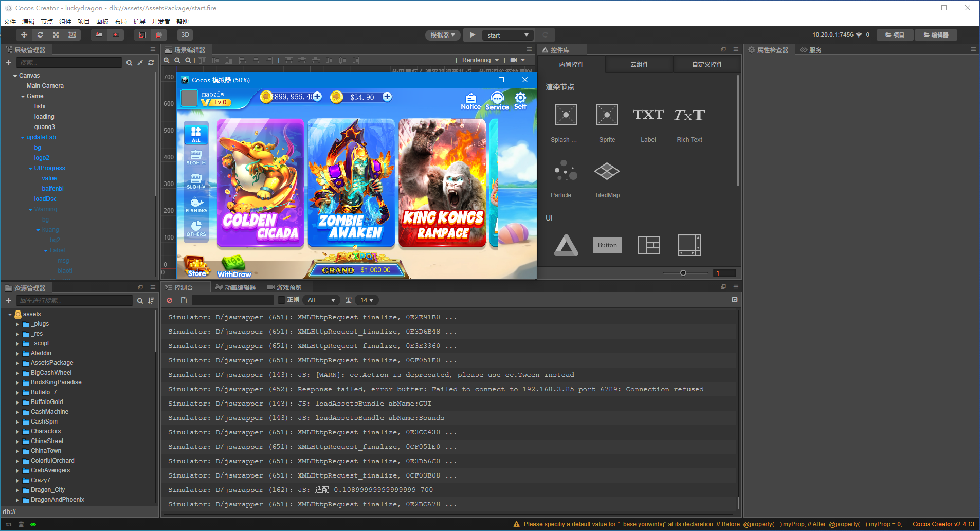
Task: Open console font size dropdown
Action: pos(367,300)
